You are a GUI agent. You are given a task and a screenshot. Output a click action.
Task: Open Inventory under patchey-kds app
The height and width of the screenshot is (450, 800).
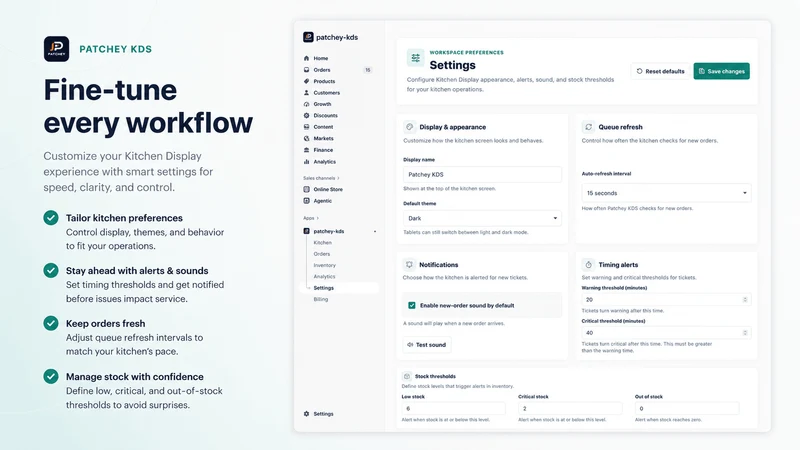[x=324, y=265]
